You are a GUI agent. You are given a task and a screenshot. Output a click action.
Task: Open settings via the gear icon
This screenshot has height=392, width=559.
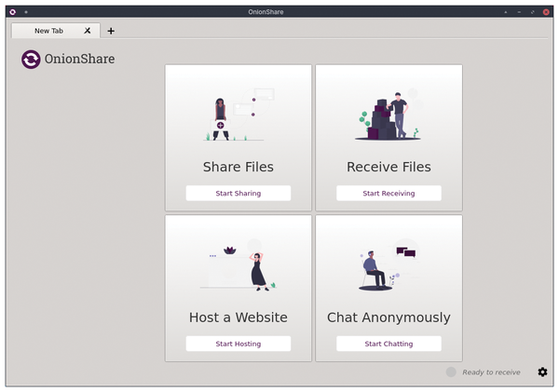point(542,372)
